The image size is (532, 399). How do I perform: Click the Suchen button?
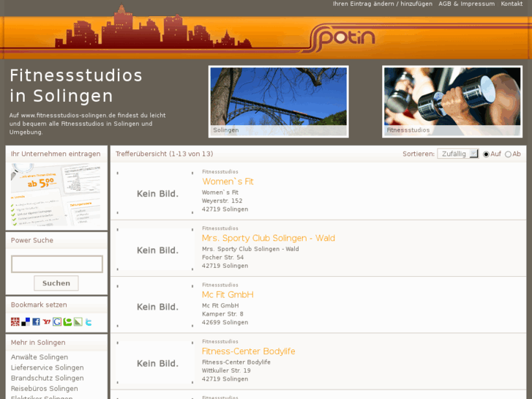pyautogui.click(x=56, y=283)
